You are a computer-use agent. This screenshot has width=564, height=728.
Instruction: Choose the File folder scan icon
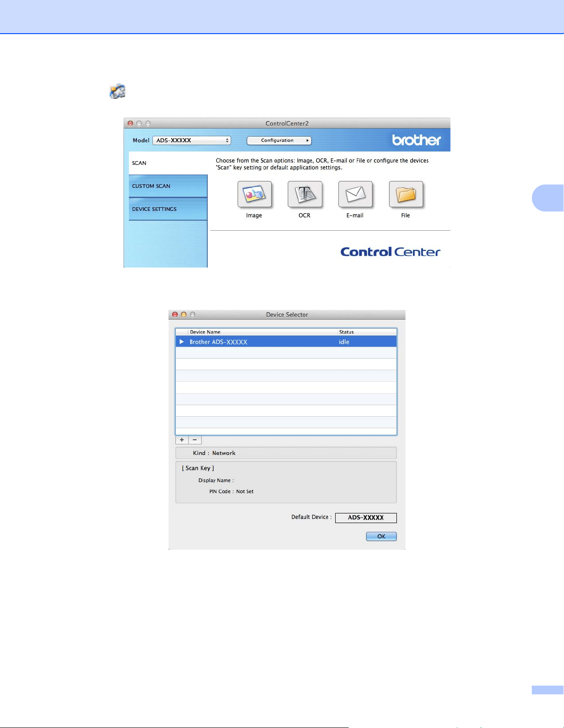tap(406, 194)
